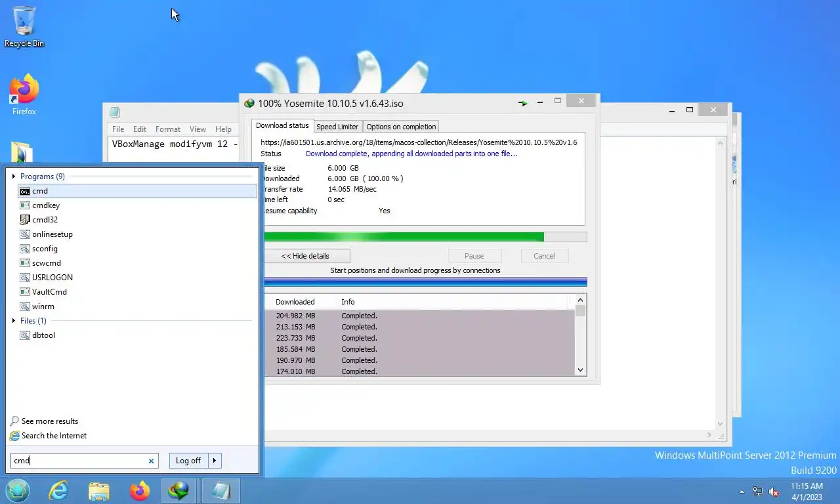Click the archive.org download URL text
Viewport: 840px width, 504px height.
419,142
